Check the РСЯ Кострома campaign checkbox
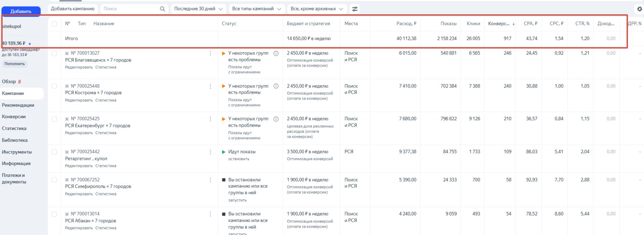Screen dimensions: 644x235 click(x=54, y=86)
